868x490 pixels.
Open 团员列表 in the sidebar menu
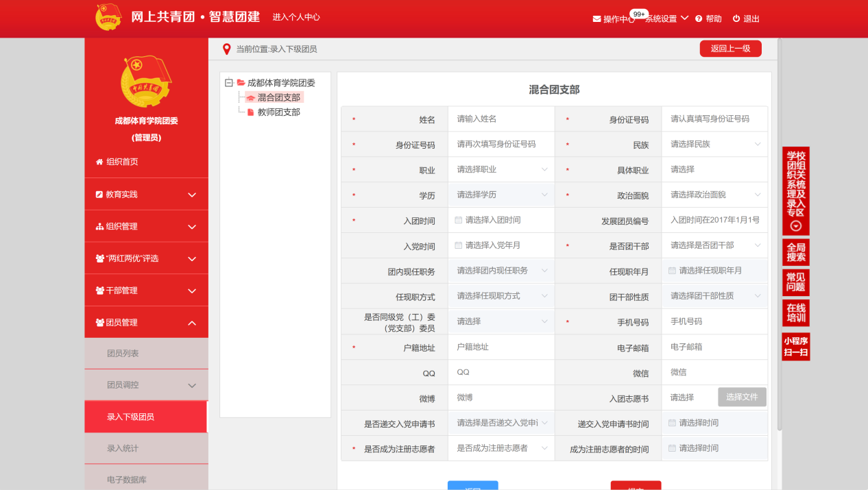pyautogui.click(x=123, y=354)
